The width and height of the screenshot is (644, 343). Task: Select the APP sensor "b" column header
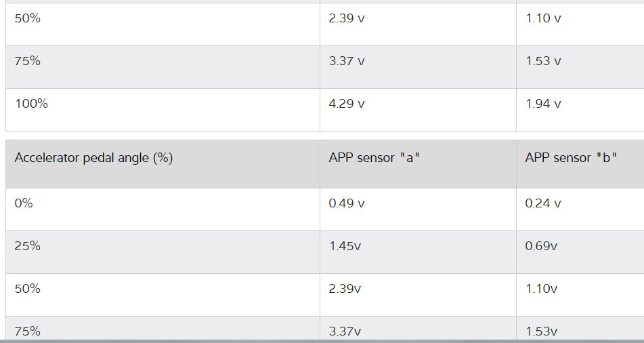click(x=571, y=158)
